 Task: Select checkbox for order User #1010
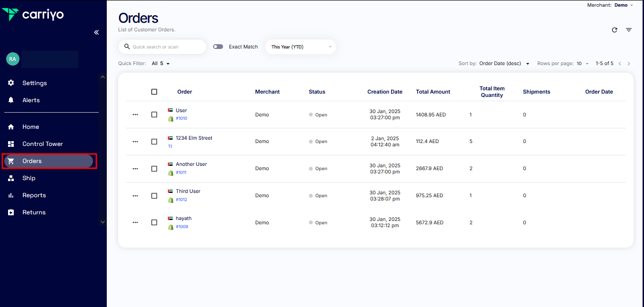tap(154, 115)
